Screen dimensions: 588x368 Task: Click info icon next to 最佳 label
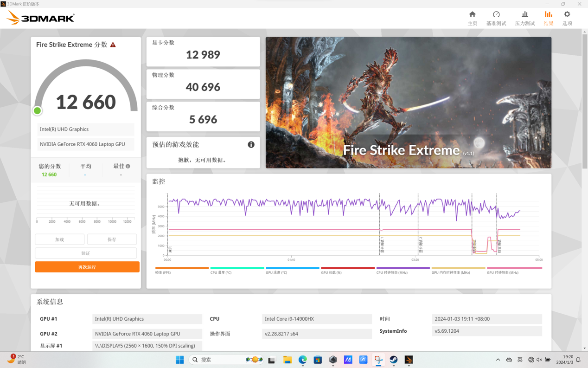128,166
